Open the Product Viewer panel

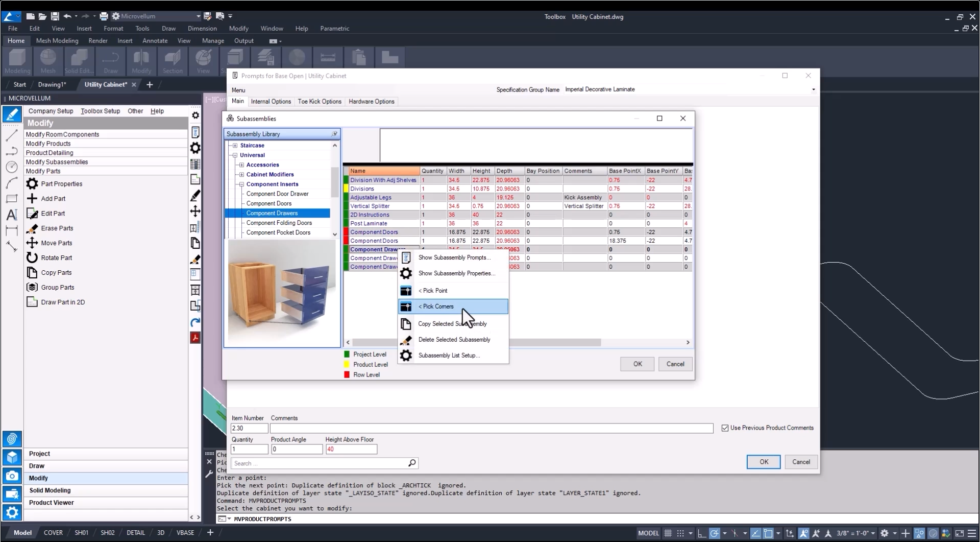(106, 503)
